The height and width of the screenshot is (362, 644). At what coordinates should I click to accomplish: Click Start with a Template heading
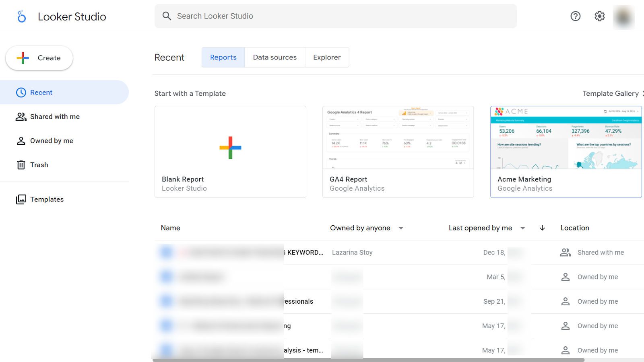(190, 93)
